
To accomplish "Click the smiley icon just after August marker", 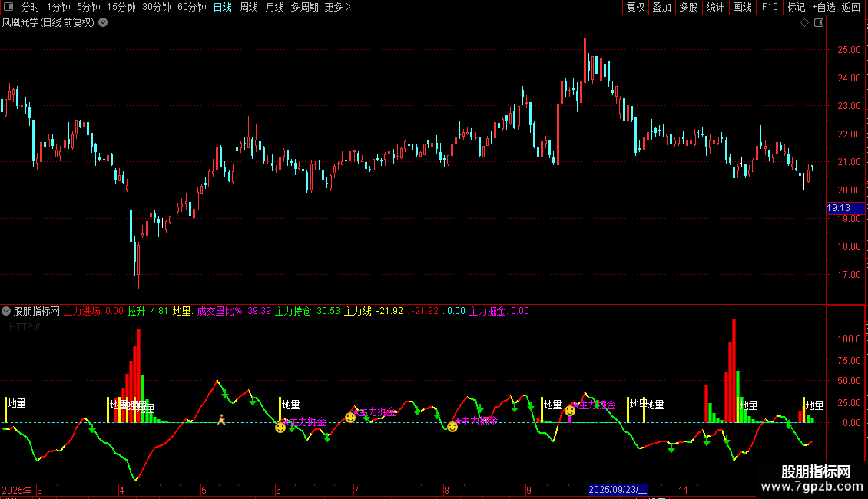I will click(453, 427).
